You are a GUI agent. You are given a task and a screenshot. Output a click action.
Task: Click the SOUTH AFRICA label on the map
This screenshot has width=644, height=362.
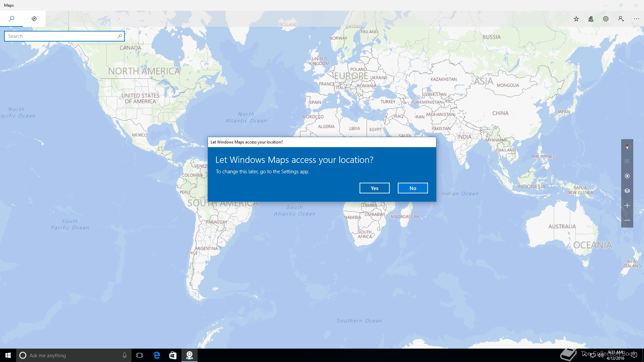pyautogui.click(x=365, y=234)
